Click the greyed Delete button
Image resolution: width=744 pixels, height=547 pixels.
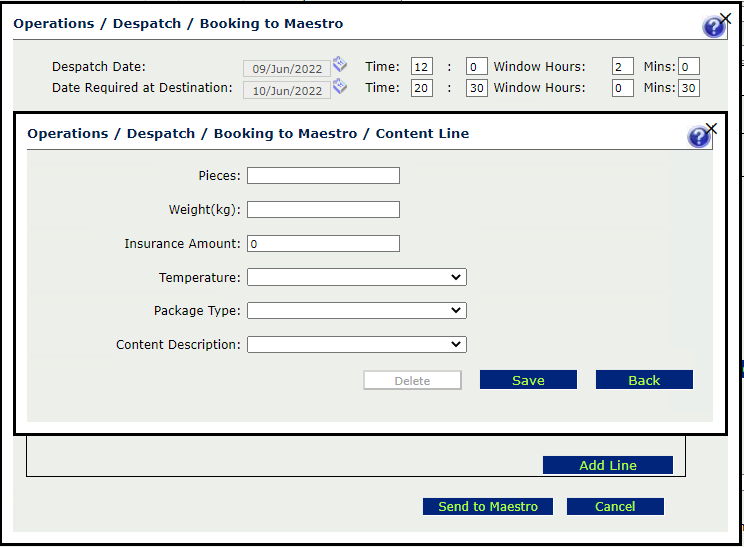click(x=412, y=380)
